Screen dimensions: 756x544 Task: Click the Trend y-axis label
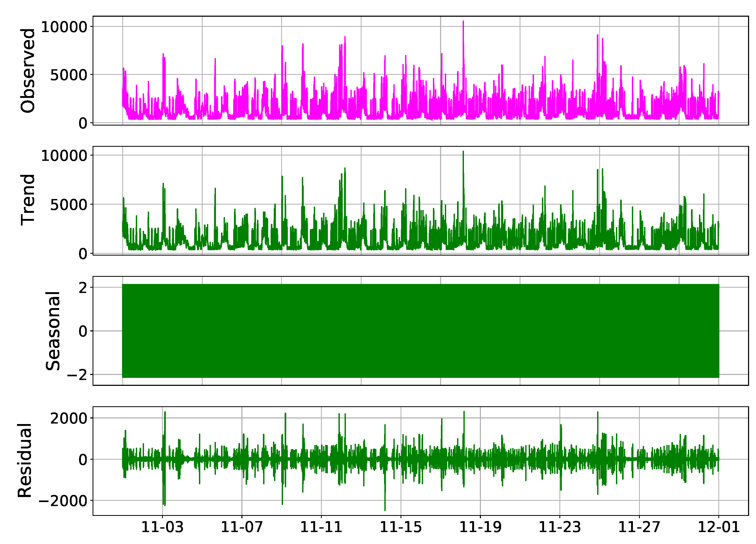(27, 200)
